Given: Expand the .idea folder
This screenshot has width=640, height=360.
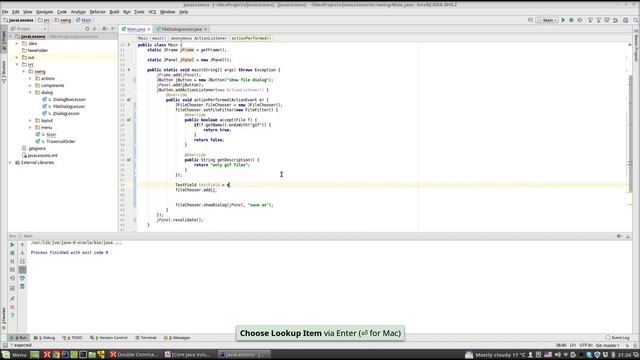Looking at the screenshot, I should pyautogui.click(x=17, y=43).
